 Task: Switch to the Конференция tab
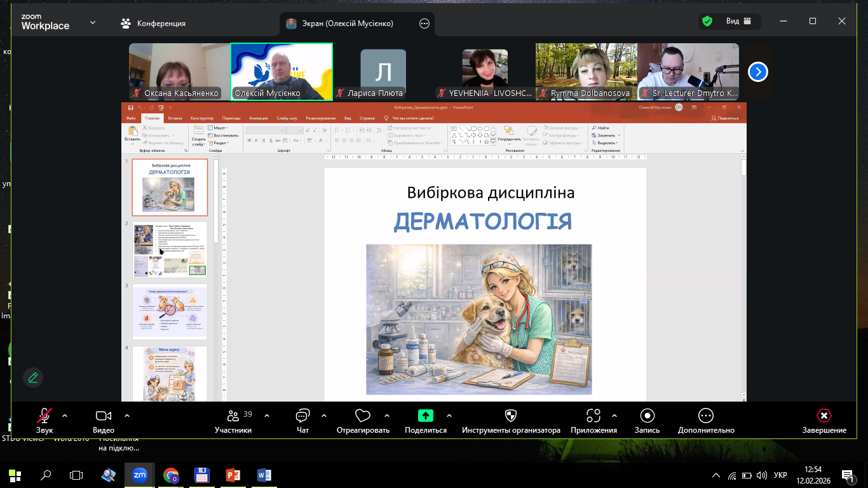click(x=153, y=24)
